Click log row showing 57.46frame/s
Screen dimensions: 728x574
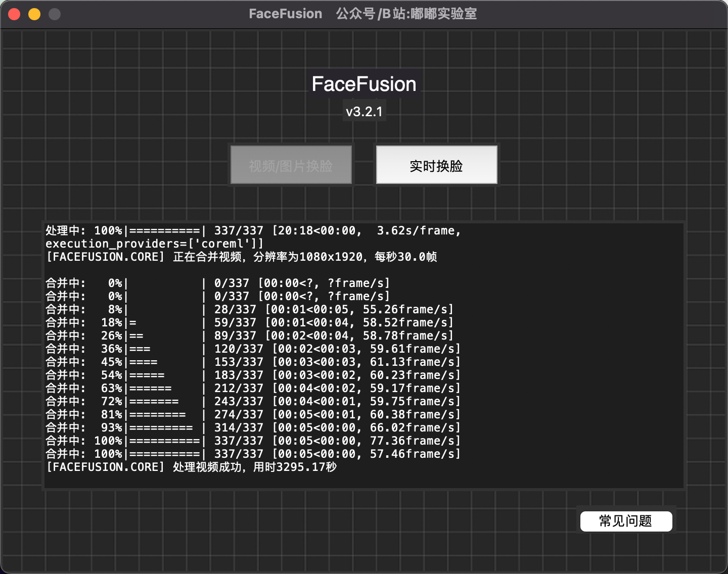(x=253, y=454)
